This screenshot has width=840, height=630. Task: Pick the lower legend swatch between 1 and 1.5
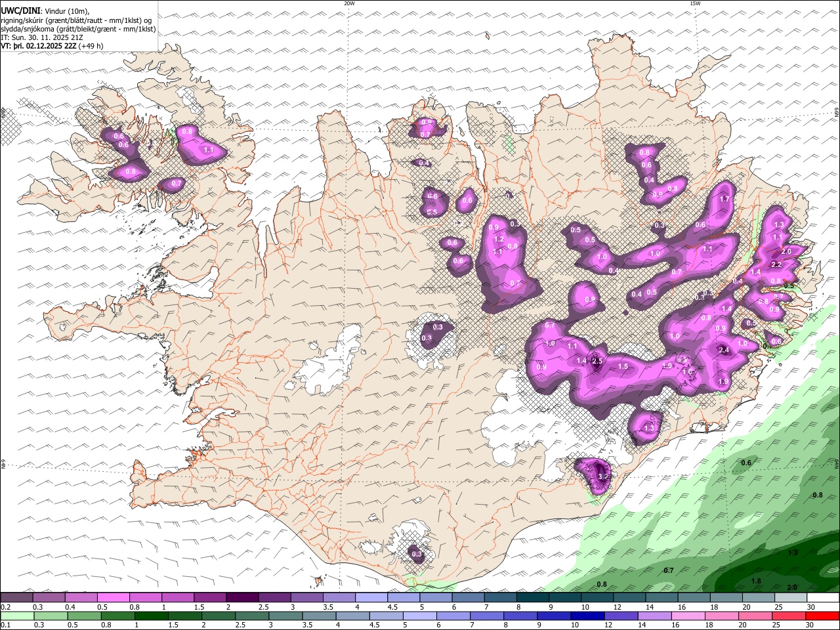point(151,616)
